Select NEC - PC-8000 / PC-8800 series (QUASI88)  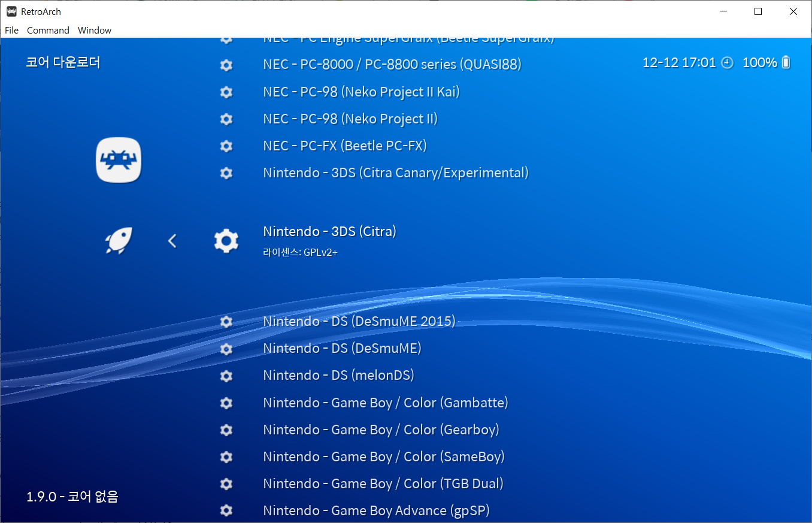[392, 65]
